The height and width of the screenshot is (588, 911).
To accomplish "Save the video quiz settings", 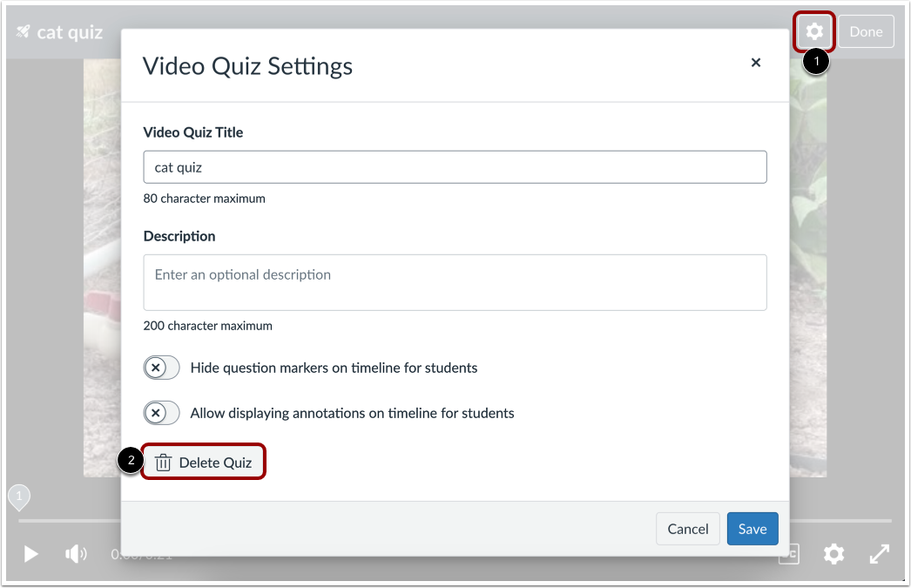I will coord(752,529).
